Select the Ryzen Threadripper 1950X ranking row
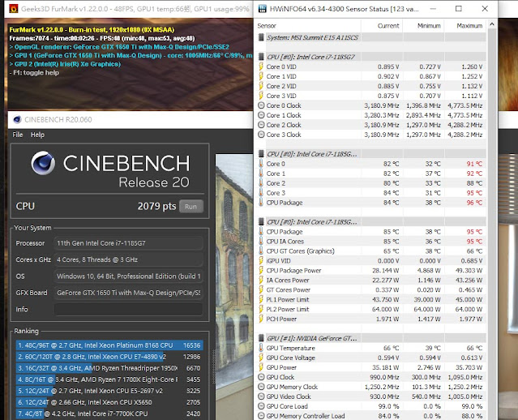Screen dimensions: 518x420 pos(109,368)
